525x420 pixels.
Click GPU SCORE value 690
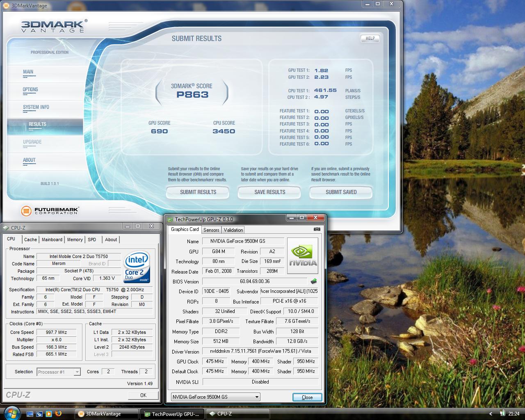coord(159,131)
